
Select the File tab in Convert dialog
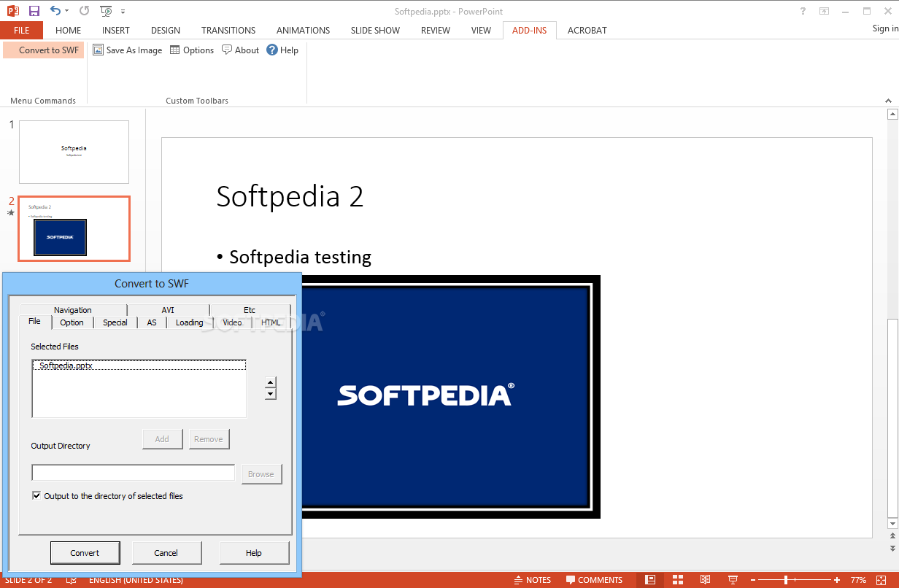click(34, 322)
